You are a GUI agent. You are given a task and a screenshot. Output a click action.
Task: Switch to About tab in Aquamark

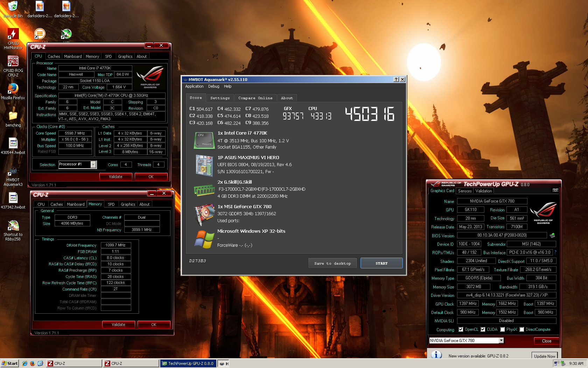pyautogui.click(x=287, y=98)
